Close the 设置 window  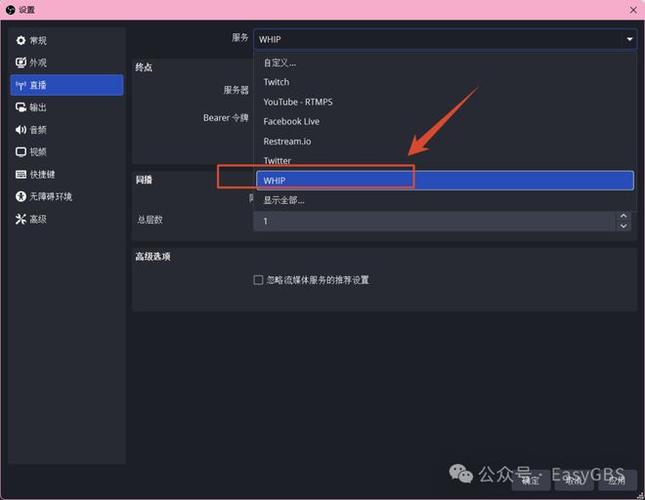633,10
